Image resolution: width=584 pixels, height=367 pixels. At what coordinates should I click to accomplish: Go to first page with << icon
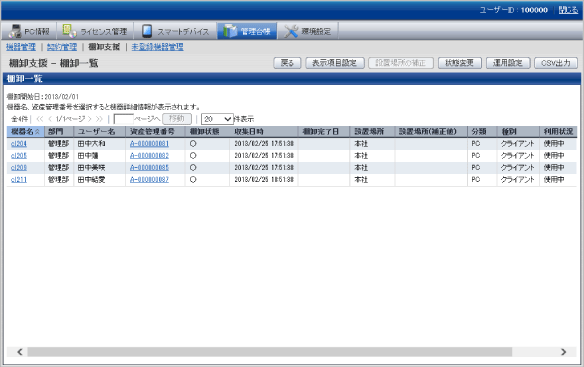coord(40,119)
